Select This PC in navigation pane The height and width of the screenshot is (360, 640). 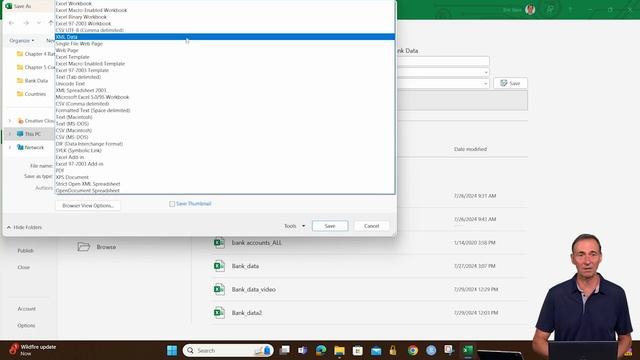(29, 134)
